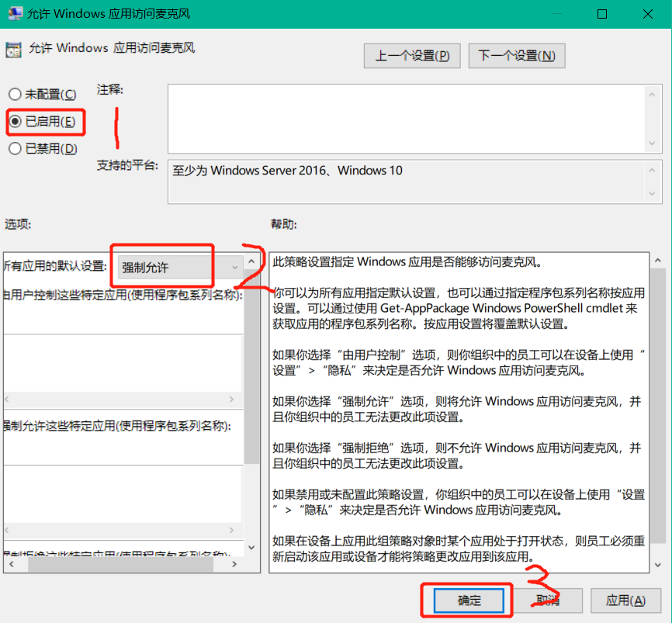
Task: Click the 允许 Windows 应用访问麦克风 heading text
Action: pyautogui.click(x=112, y=47)
